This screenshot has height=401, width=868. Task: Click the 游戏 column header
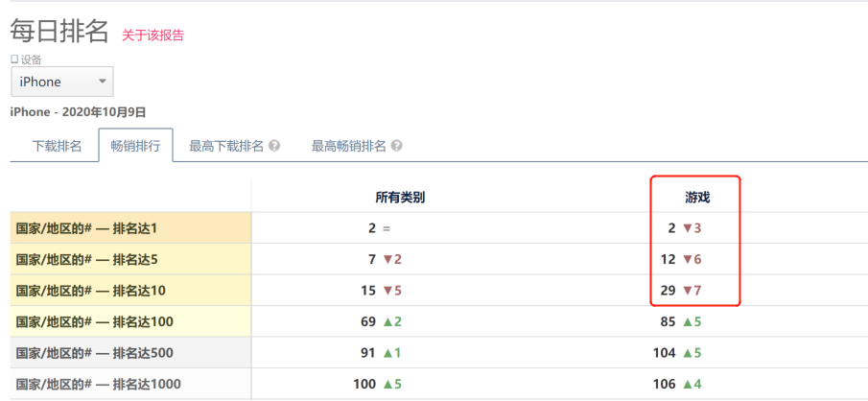point(697,197)
